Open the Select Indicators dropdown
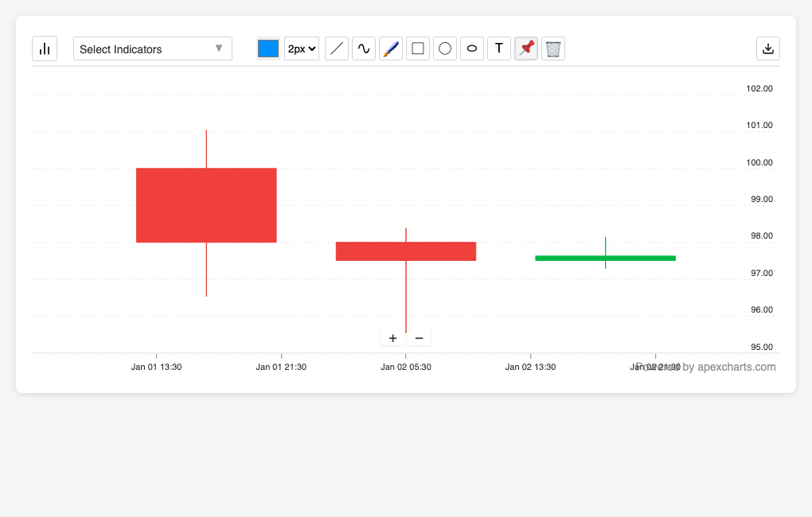The image size is (812, 517). pyautogui.click(x=153, y=49)
